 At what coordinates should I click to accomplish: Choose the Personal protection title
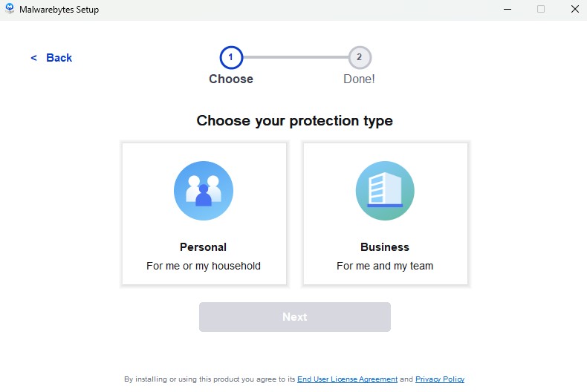point(204,247)
